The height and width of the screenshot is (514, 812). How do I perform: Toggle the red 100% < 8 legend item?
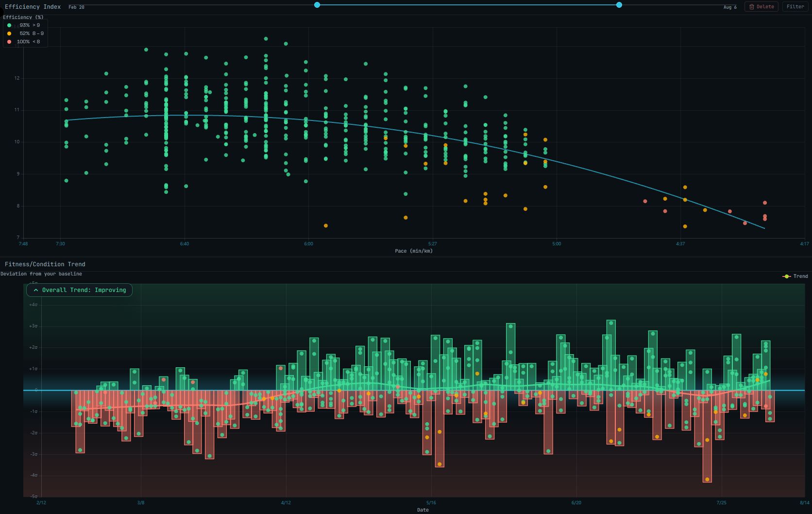click(23, 42)
